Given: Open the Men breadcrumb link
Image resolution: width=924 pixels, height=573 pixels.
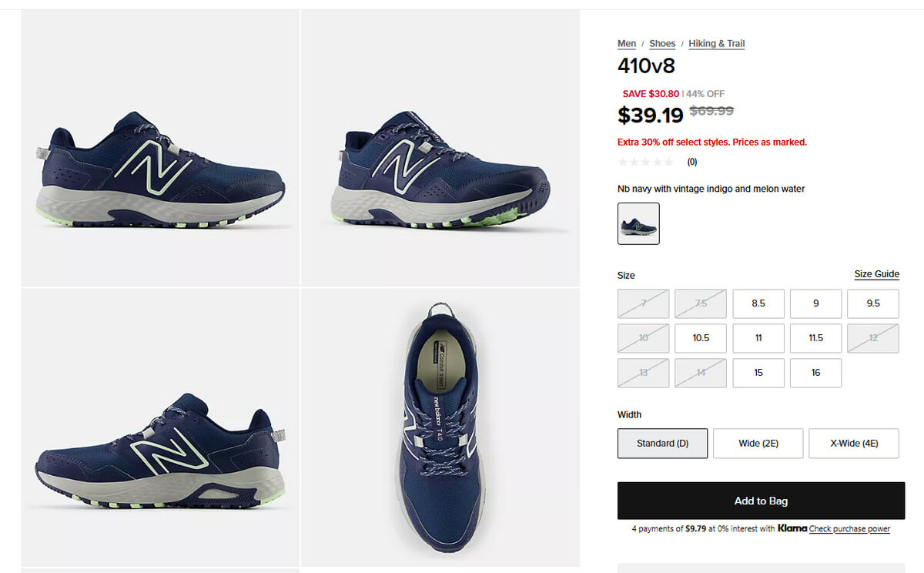Looking at the screenshot, I should point(627,44).
